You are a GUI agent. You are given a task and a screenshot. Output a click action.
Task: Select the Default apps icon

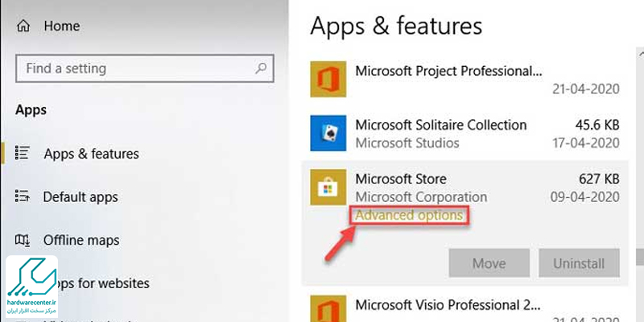coord(23,196)
